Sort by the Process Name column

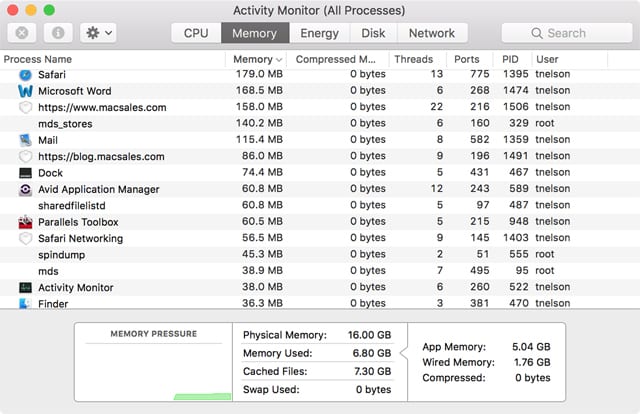pos(110,59)
